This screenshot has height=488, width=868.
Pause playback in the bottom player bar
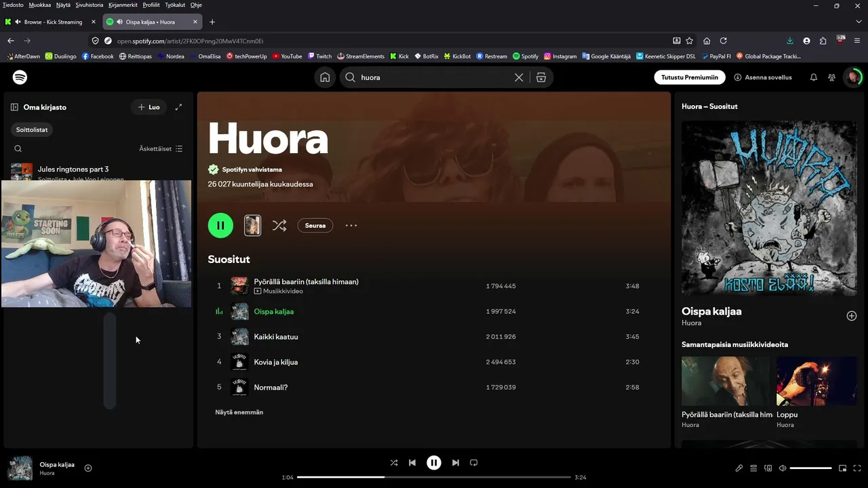click(434, 463)
